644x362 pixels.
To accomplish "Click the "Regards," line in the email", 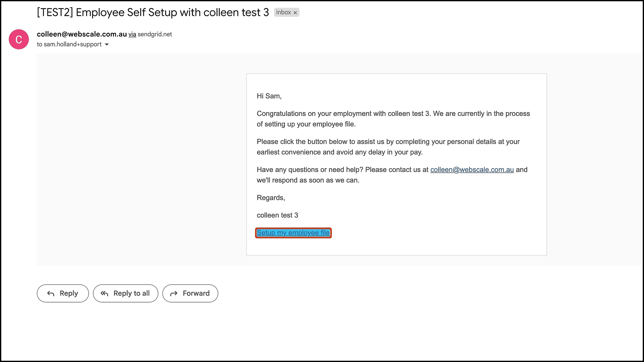I will click(x=271, y=198).
